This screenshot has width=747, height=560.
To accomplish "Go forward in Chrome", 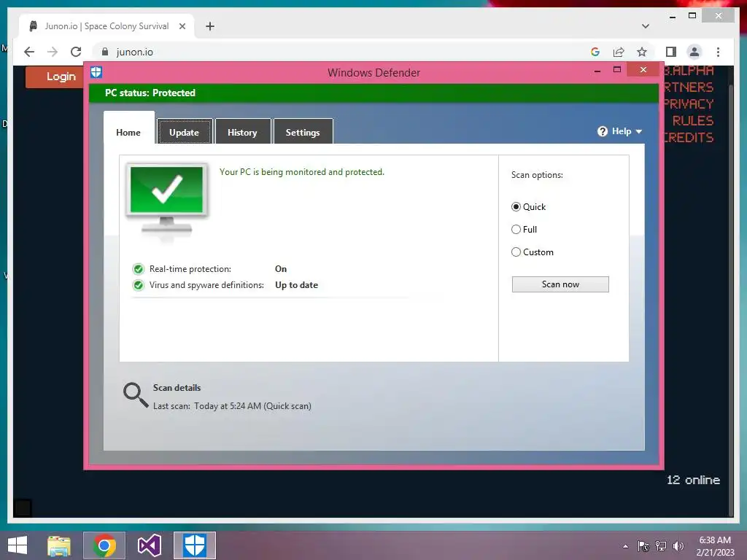I will tap(53, 52).
